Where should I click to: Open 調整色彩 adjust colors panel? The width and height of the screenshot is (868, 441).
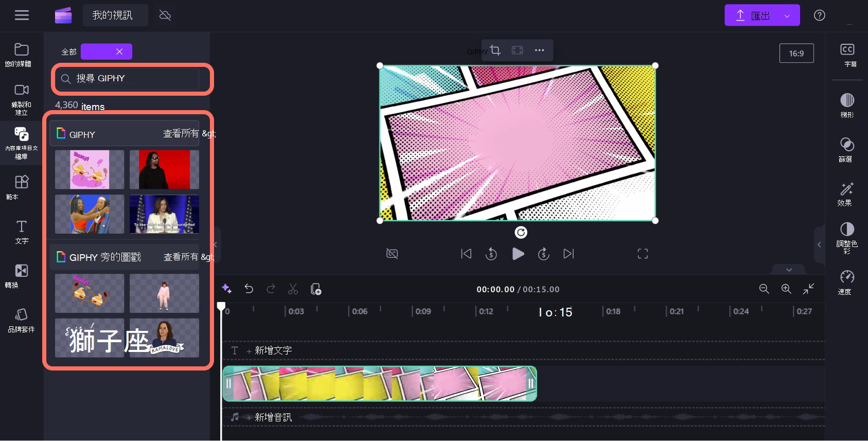point(847,238)
